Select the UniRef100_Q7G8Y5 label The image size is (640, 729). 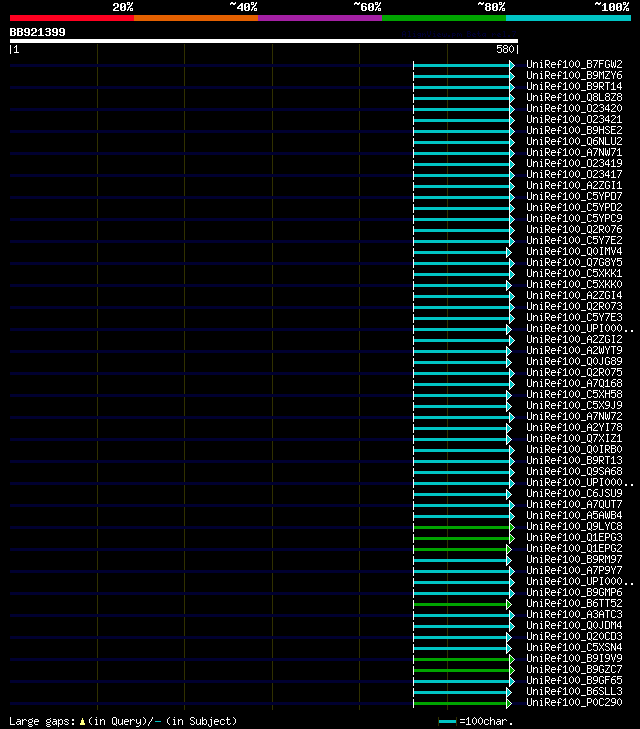coord(574,262)
